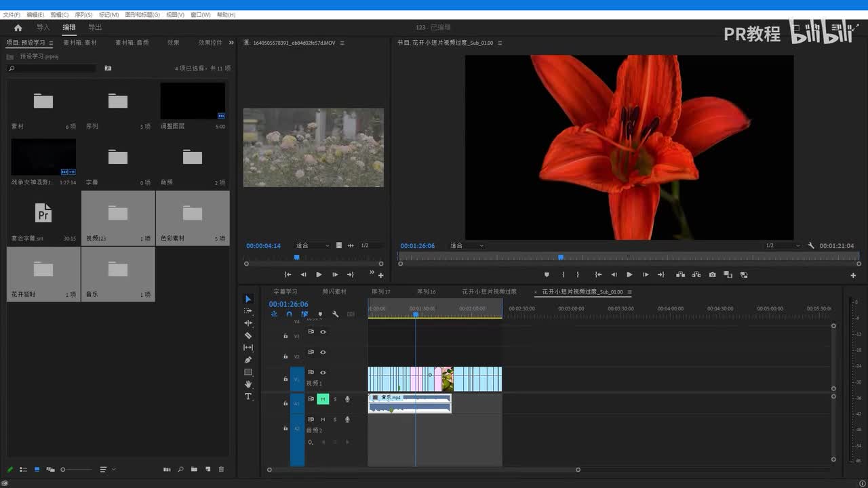
Task: Toggle eye visibility for track V1
Action: (x=323, y=372)
